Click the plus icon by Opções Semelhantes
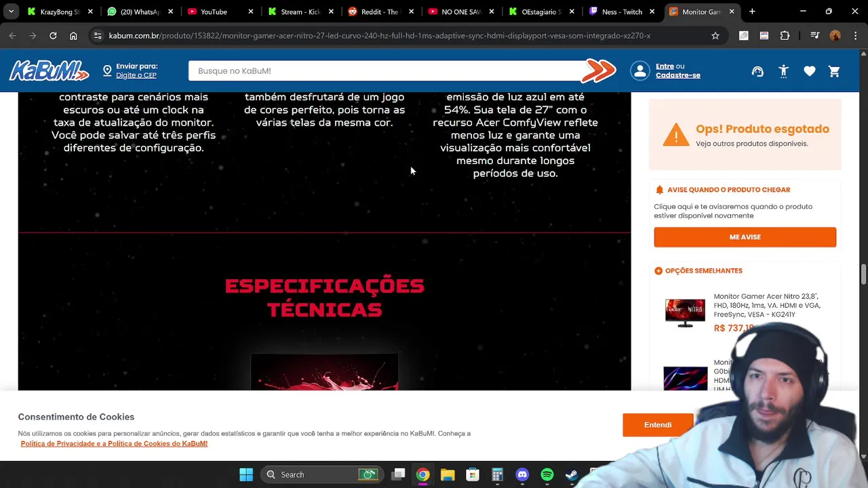 click(658, 270)
